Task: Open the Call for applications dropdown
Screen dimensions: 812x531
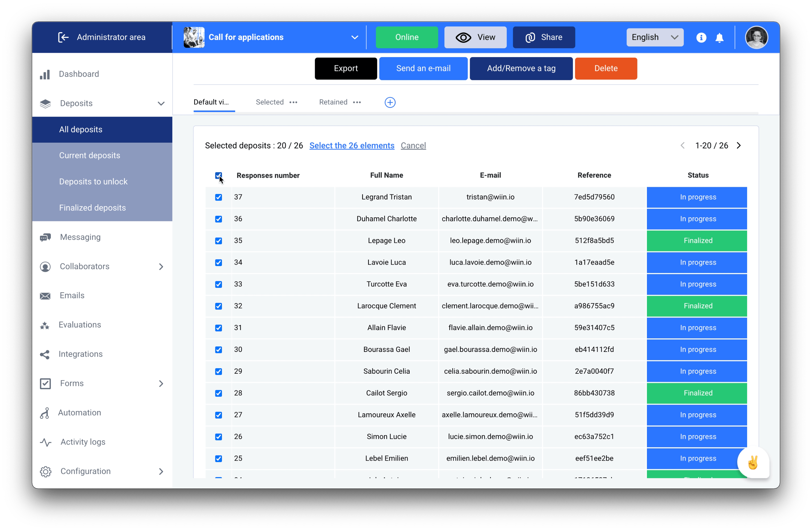Action: pyautogui.click(x=356, y=37)
